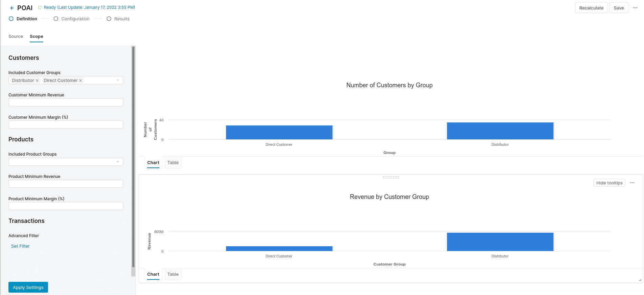Click the Recalculate button
Viewport: 644px width, 295px height.
pos(591,8)
